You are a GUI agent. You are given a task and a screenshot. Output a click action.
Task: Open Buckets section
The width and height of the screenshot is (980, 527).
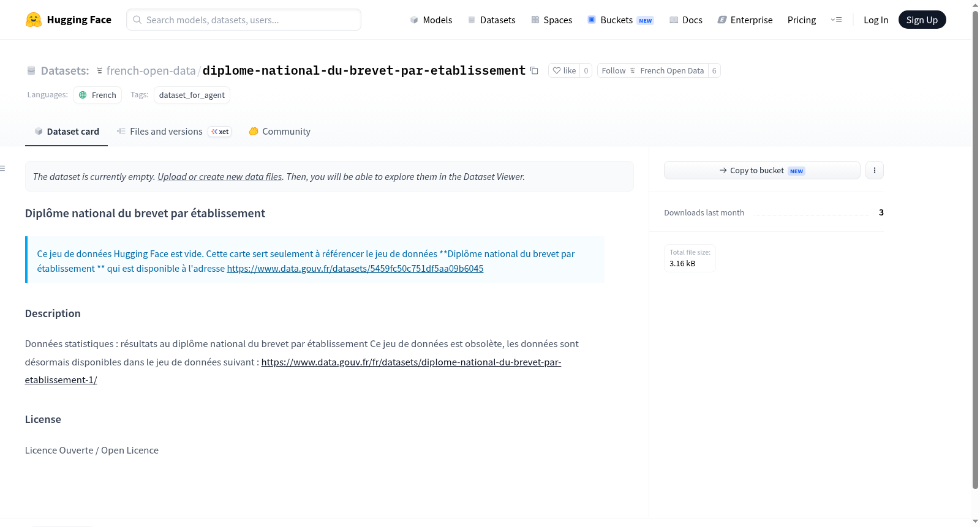tap(620, 20)
